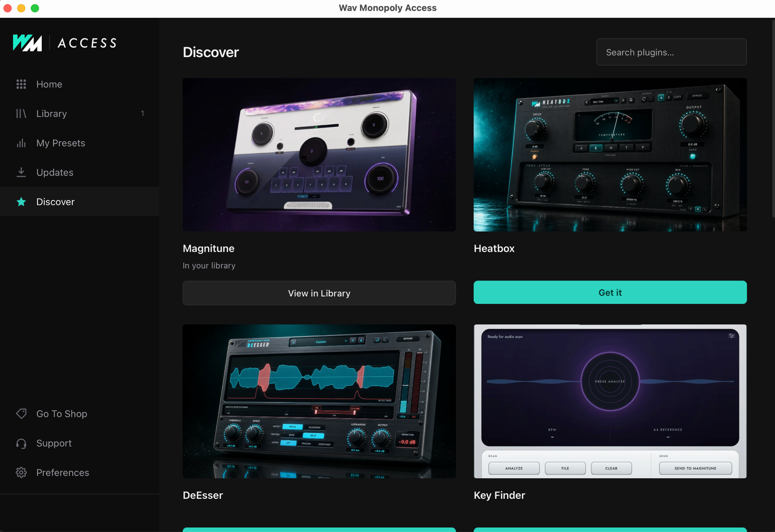Click the Key Finder plugin title

[499, 495]
